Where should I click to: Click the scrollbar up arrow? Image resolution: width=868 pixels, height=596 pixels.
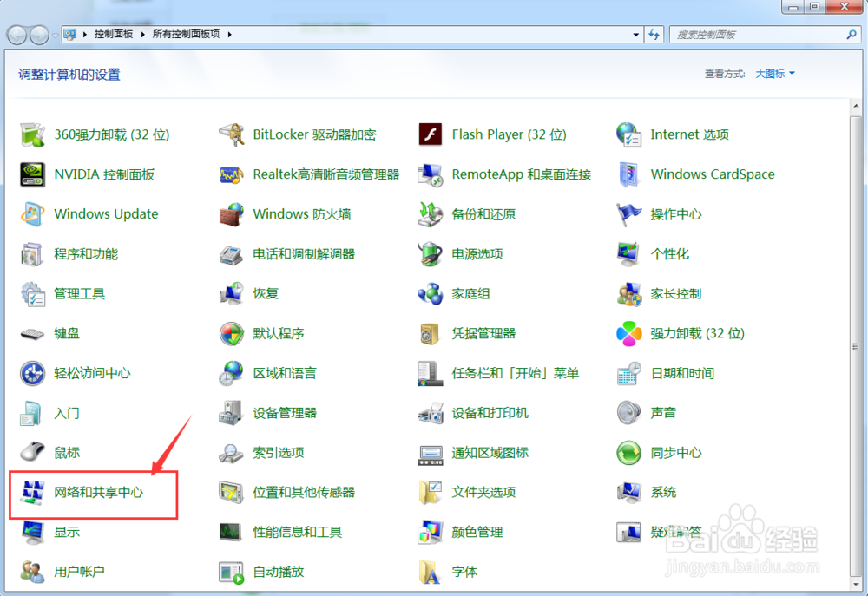click(856, 106)
